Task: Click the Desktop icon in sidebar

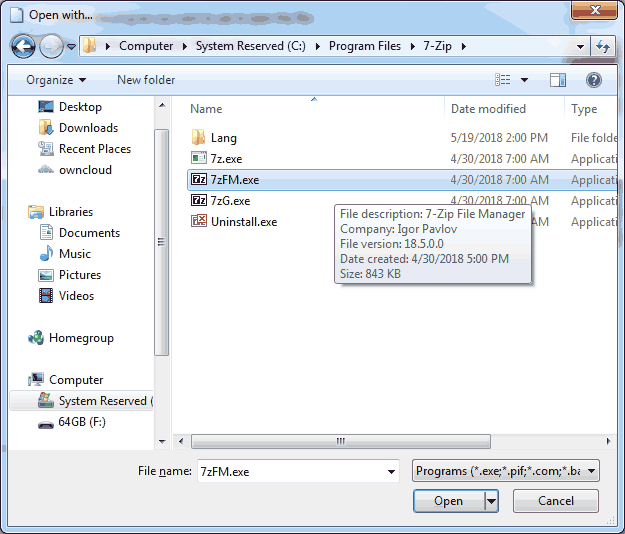Action: click(x=46, y=106)
